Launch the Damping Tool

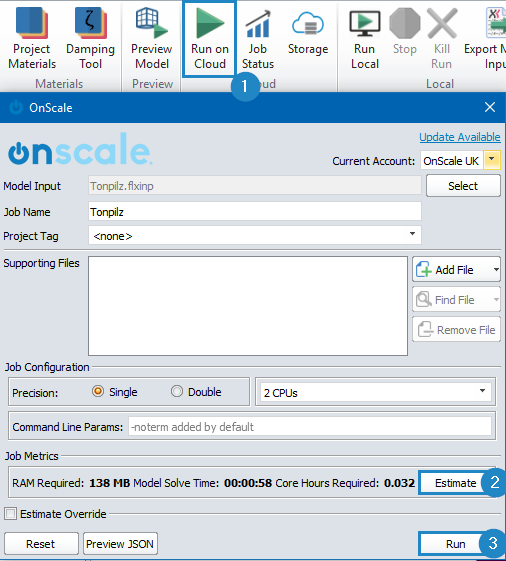[x=91, y=38]
